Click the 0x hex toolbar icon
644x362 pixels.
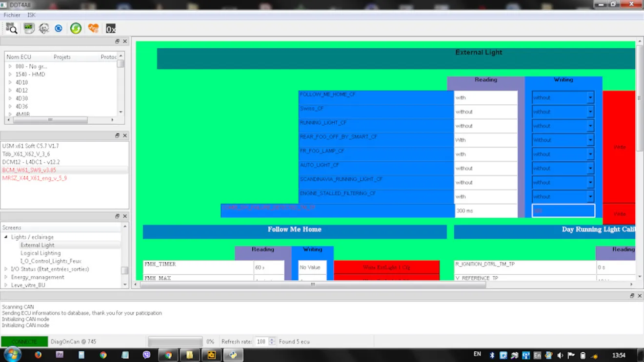coord(111,29)
